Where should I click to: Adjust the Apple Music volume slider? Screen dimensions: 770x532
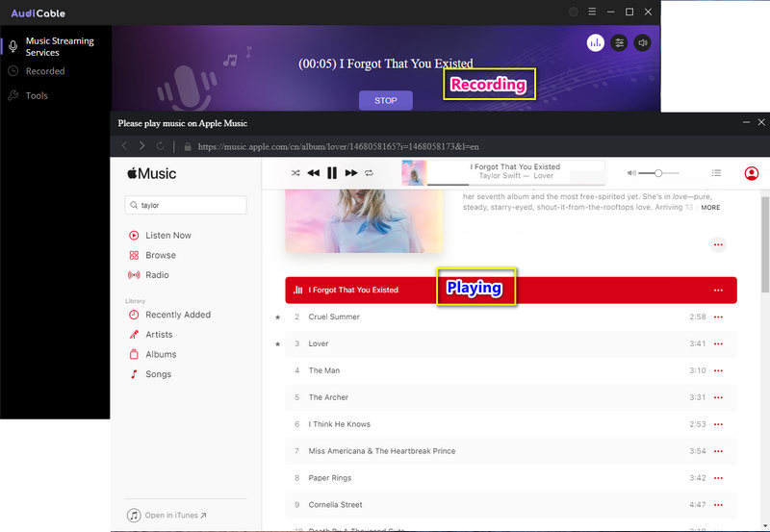tap(658, 173)
